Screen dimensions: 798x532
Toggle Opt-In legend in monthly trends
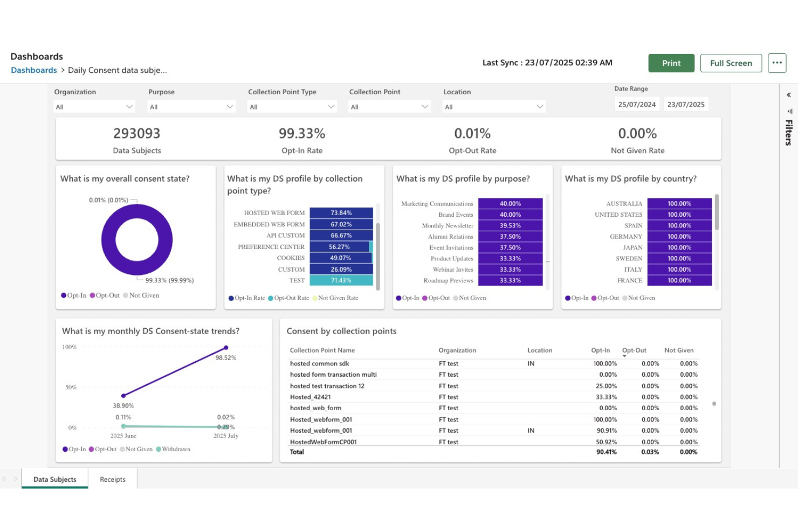pyautogui.click(x=74, y=449)
